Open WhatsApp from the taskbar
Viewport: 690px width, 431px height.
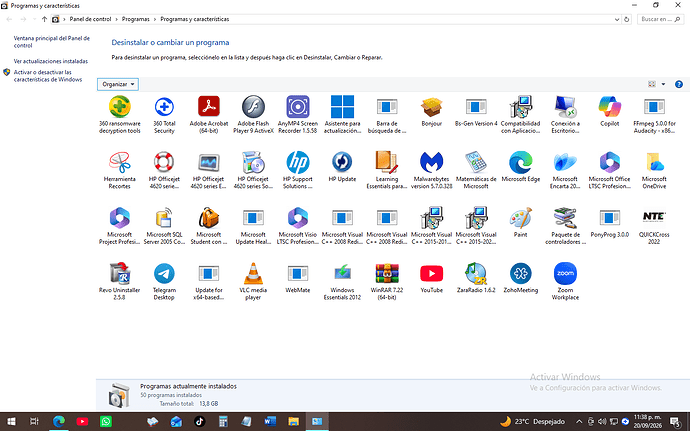pyautogui.click(x=106, y=422)
